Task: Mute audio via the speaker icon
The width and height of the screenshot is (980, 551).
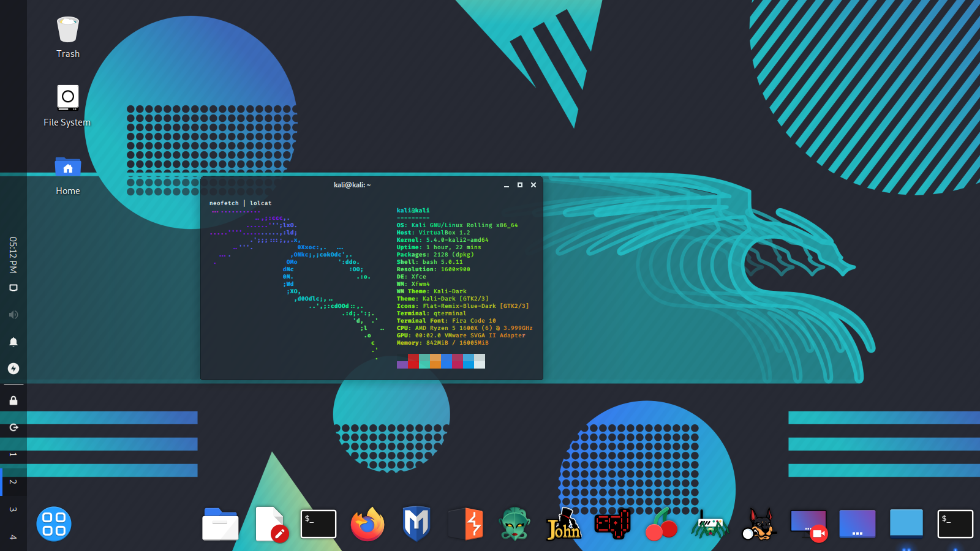Action: pos(13,314)
